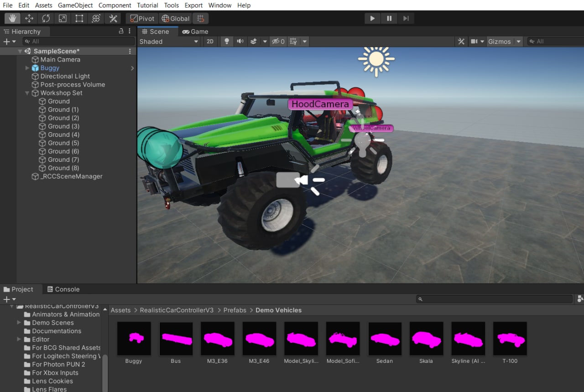Viewport: 584px width, 392px height.
Task: Click the sun light gizmo
Action: pos(376,59)
